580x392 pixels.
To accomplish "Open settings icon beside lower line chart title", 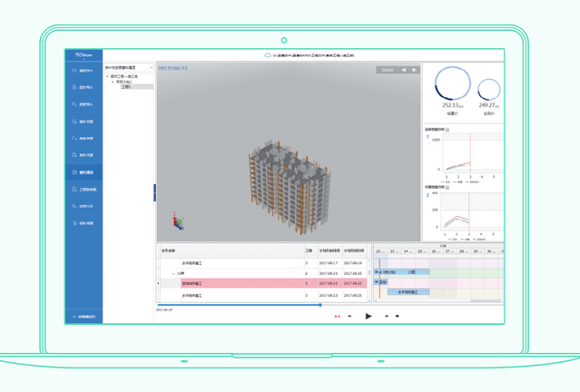I will tap(447, 188).
